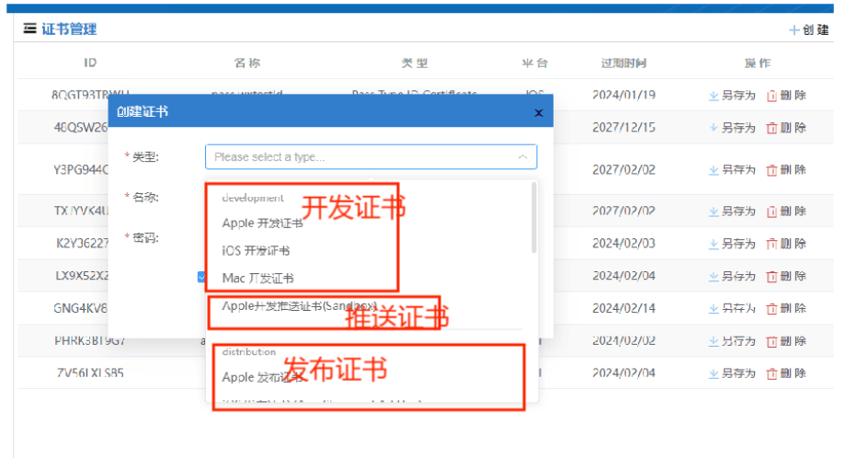The width and height of the screenshot is (868, 458).
Task: Click the distribution group label
Action: (248, 351)
